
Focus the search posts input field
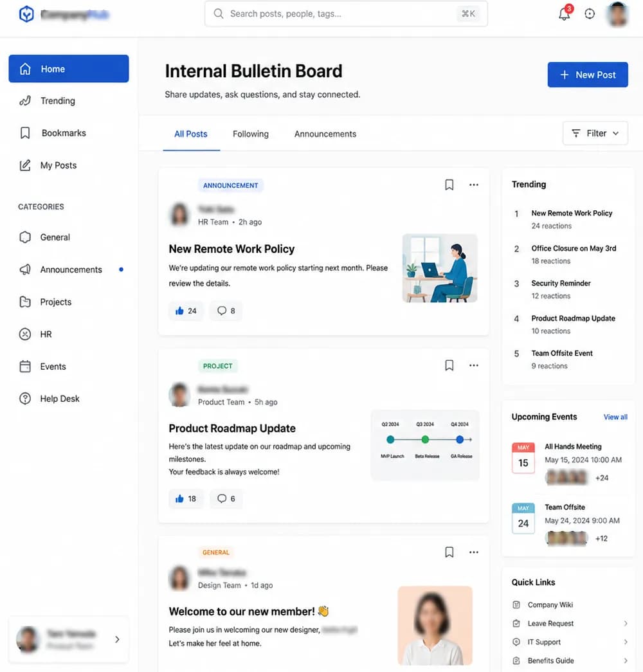click(x=346, y=14)
